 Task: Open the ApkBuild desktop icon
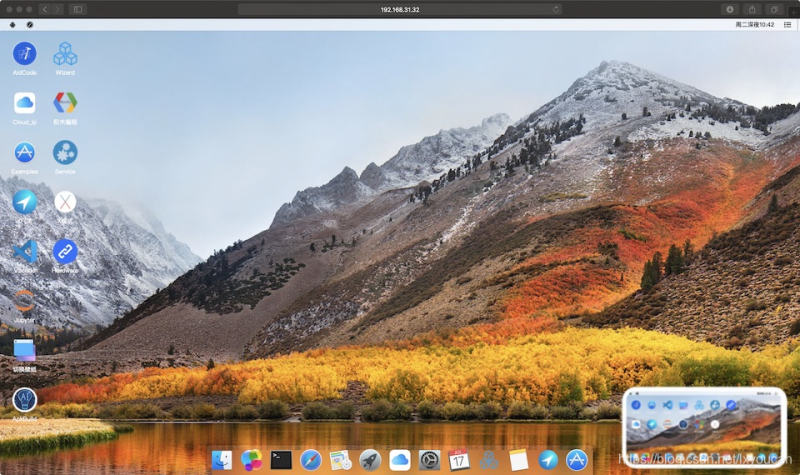[x=24, y=399]
